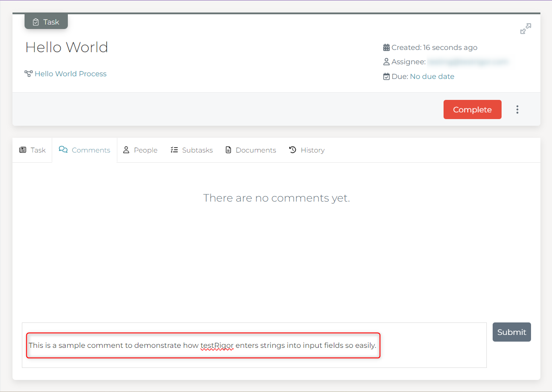View the History tab
This screenshot has height=392, width=552.
click(307, 150)
